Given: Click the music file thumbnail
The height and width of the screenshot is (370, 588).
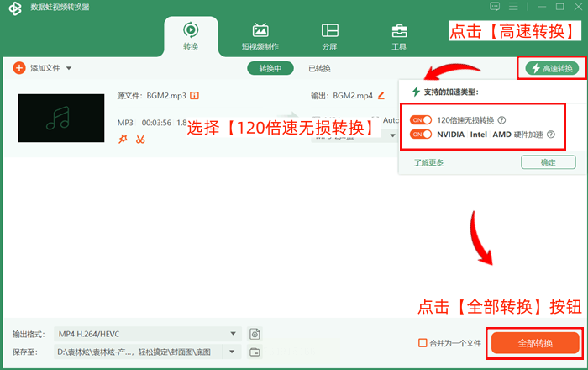Looking at the screenshot, I should [61, 119].
